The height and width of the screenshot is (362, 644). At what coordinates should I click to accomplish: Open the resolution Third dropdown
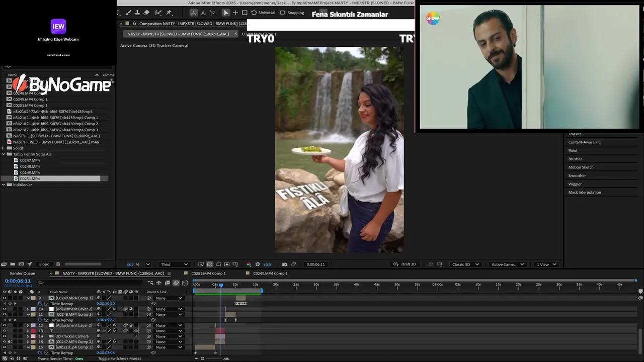point(174,264)
